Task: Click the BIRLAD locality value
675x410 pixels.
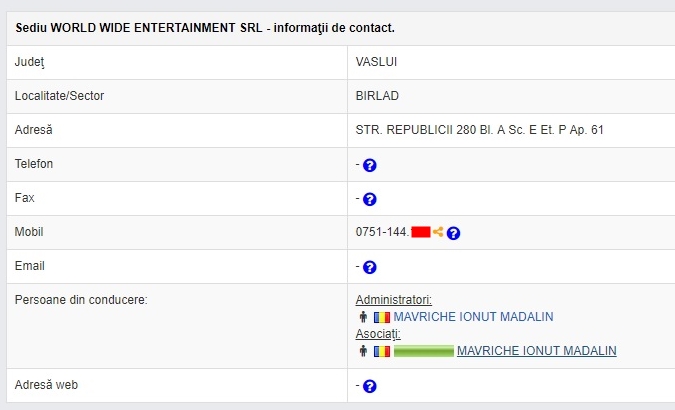Action: (376, 96)
